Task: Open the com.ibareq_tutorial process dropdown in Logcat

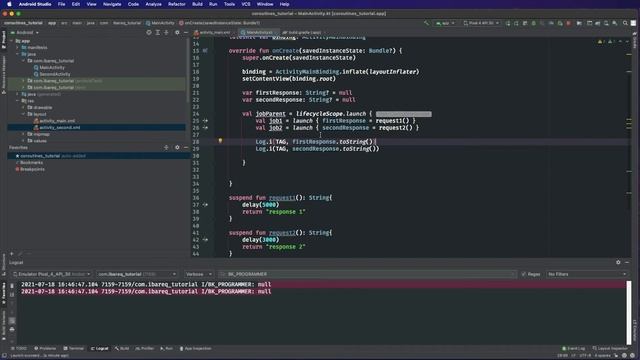Action: [x=137, y=274]
